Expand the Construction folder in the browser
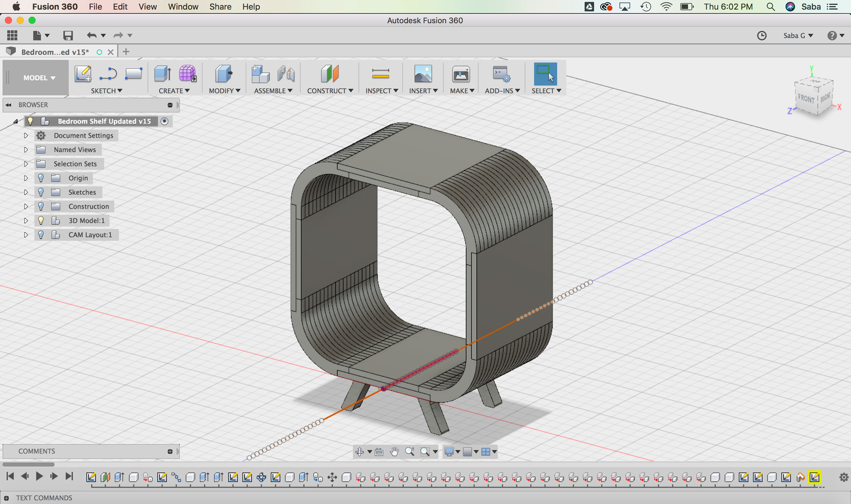Viewport: 851px width, 504px height. tap(26, 206)
